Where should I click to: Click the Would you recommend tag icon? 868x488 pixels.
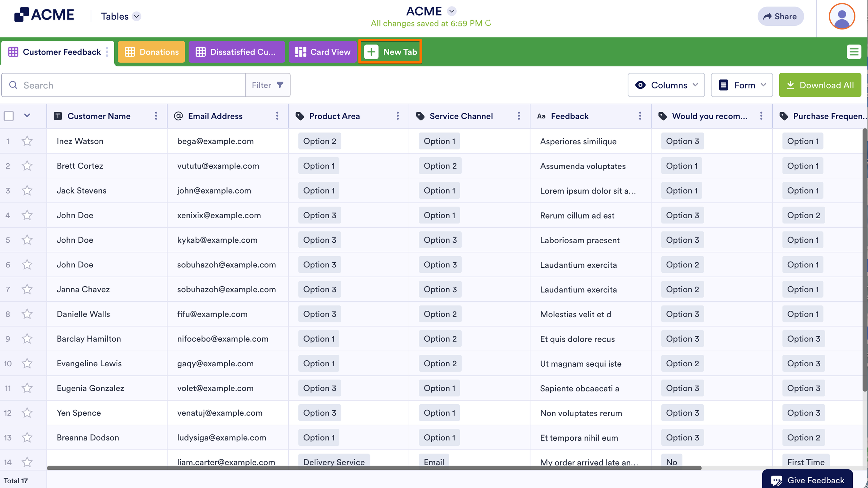point(663,116)
